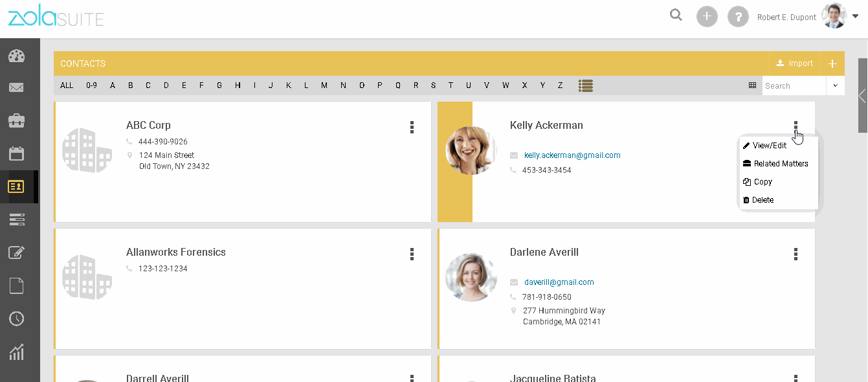Click daverill@gmail.com email link
This screenshot has height=382, width=868.
click(x=559, y=282)
